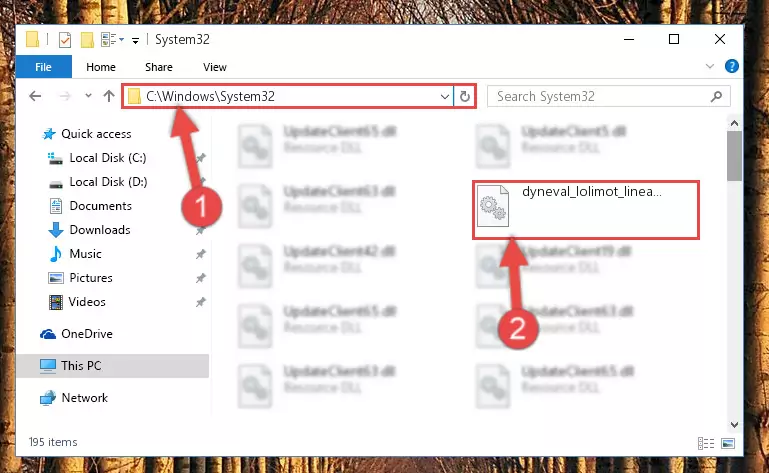Viewport: 769px width, 473px height.
Task: Click in the Search System32 field
Action: (x=600, y=96)
